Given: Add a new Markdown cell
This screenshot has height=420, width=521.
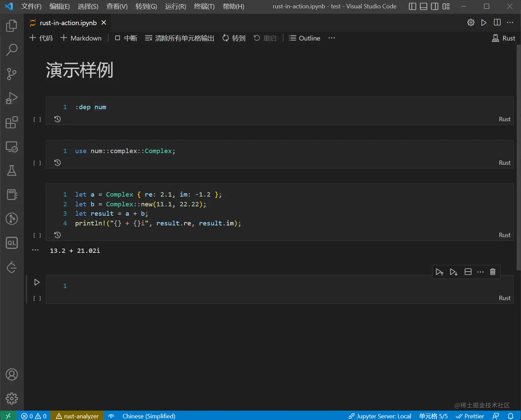Looking at the screenshot, I should (81, 38).
